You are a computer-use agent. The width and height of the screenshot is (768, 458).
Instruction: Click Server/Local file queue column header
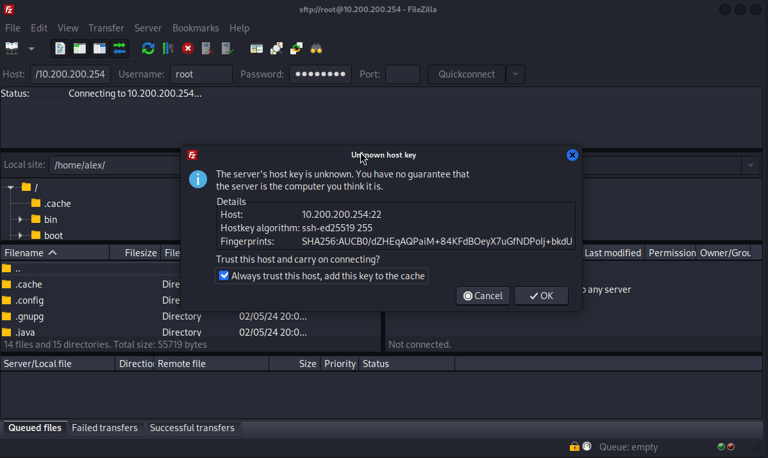click(x=58, y=363)
